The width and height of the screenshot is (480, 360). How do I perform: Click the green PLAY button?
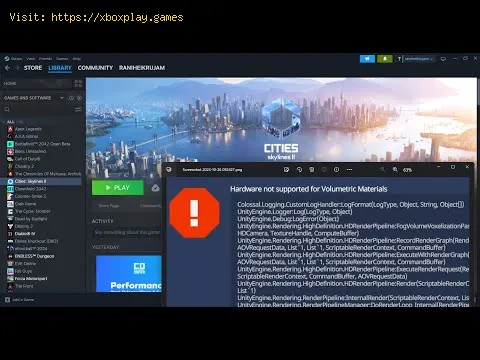point(118,188)
